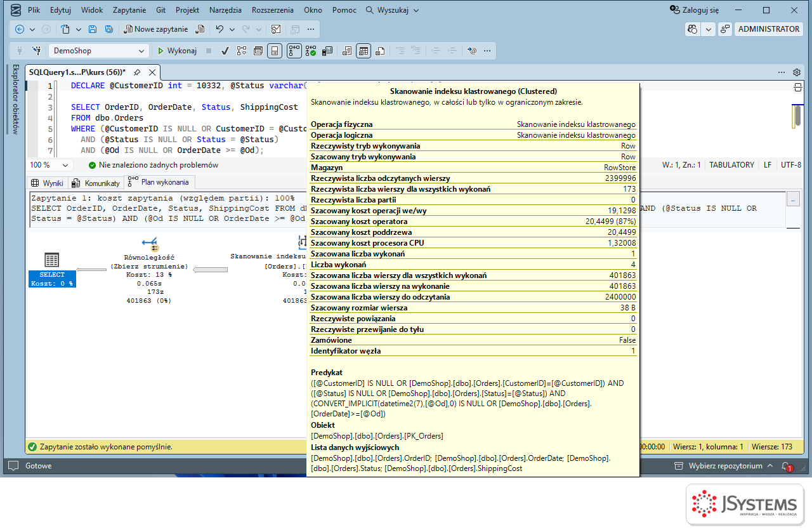Open the editor window settings gear

[797, 72]
